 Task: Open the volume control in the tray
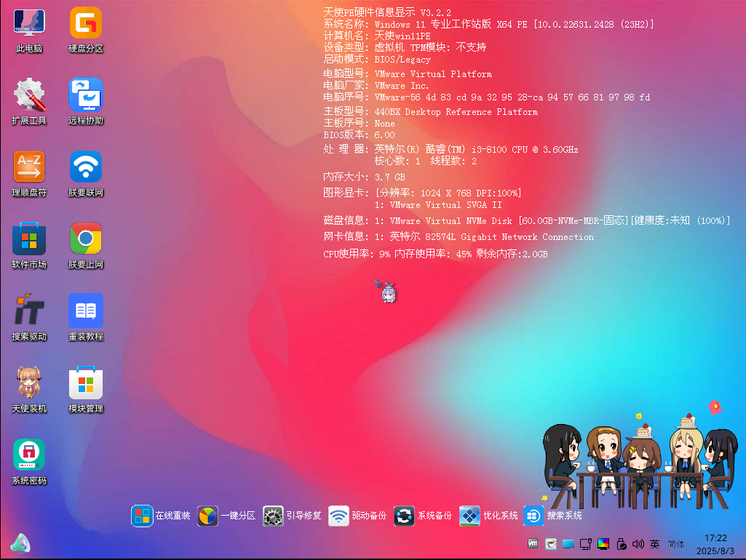638,543
